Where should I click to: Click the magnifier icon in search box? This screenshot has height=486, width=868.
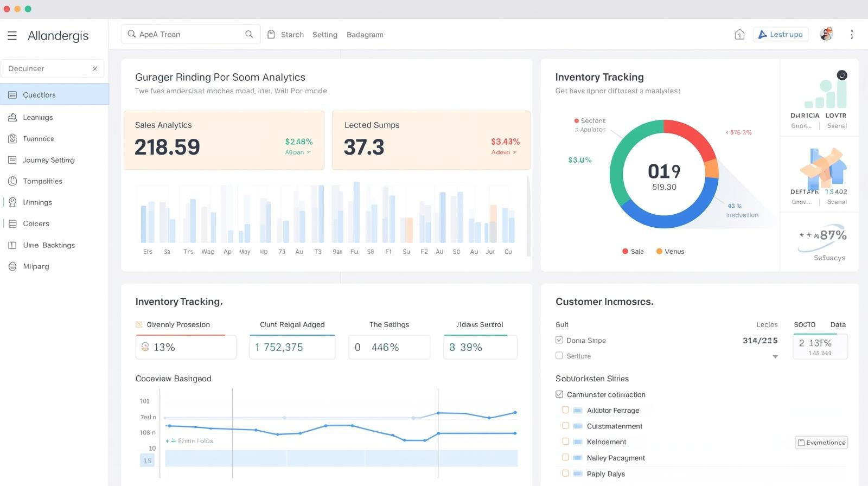pyautogui.click(x=249, y=34)
